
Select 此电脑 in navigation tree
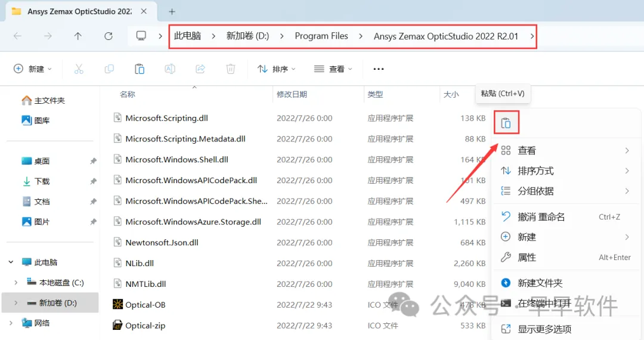39,262
